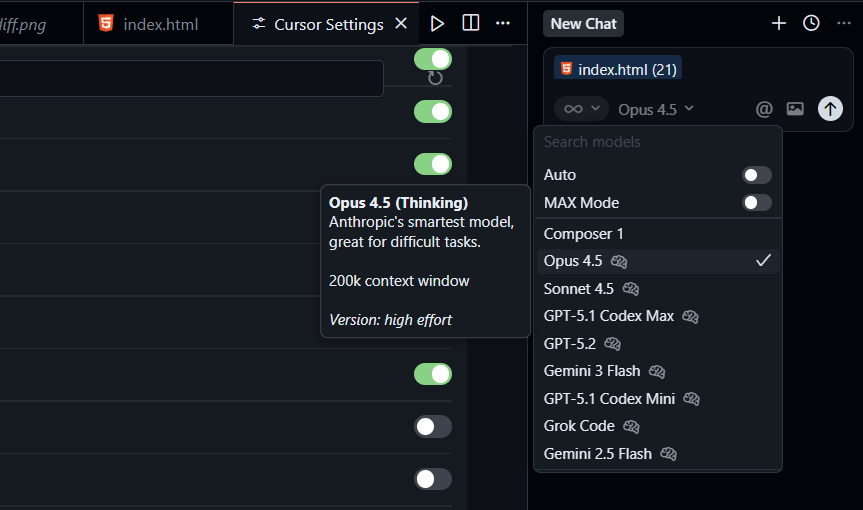Open the editor more actions ellipsis

pyautogui.click(x=502, y=23)
